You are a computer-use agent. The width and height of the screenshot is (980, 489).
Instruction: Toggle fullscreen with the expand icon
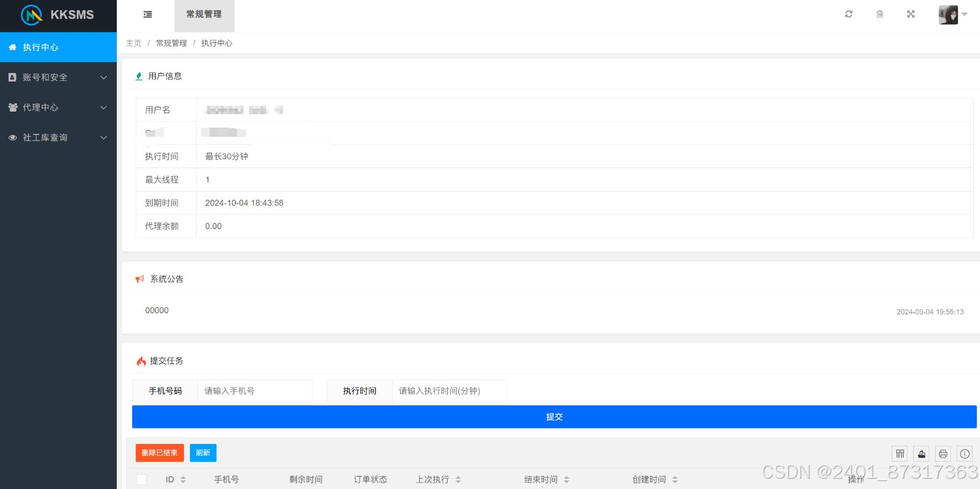[x=910, y=14]
